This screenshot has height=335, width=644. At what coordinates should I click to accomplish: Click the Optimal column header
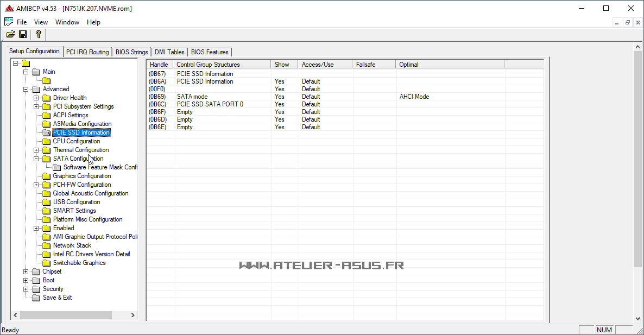coord(409,65)
